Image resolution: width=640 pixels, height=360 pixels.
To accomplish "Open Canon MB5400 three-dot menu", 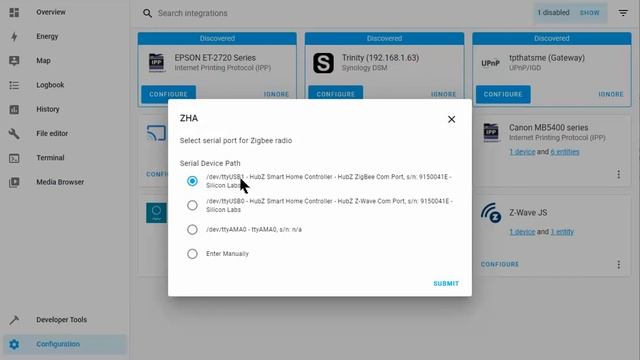I will click(618, 175).
